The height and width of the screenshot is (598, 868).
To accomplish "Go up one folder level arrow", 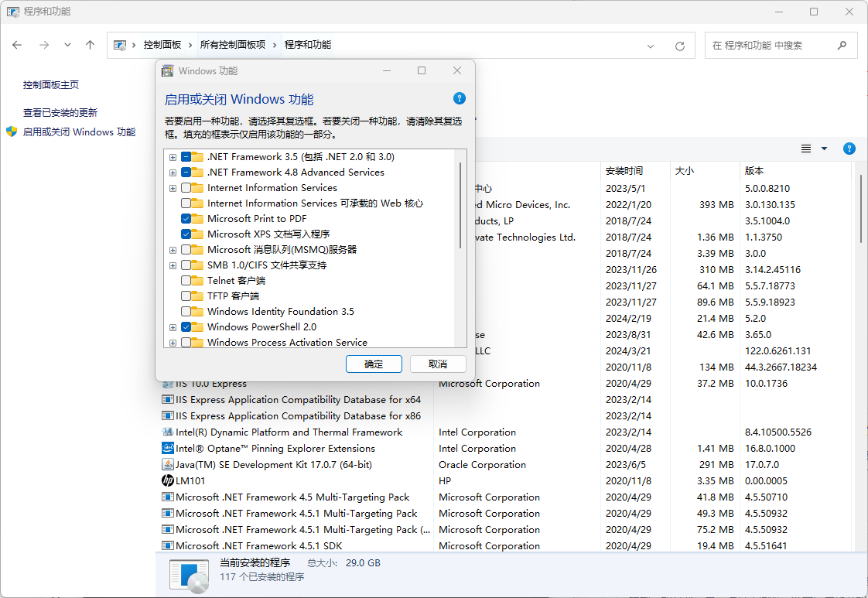I will [91, 46].
